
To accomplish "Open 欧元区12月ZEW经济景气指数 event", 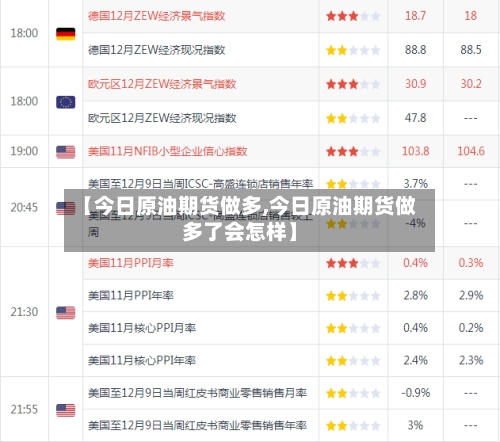I will [162, 84].
